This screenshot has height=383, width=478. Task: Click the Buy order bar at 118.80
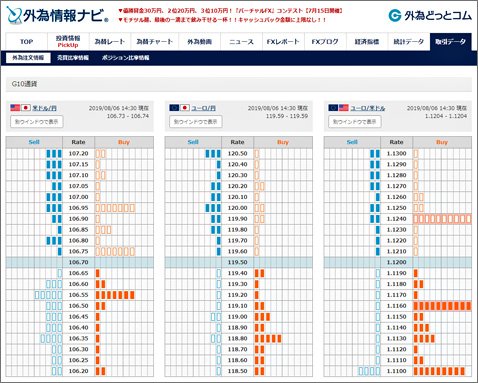(268, 338)
